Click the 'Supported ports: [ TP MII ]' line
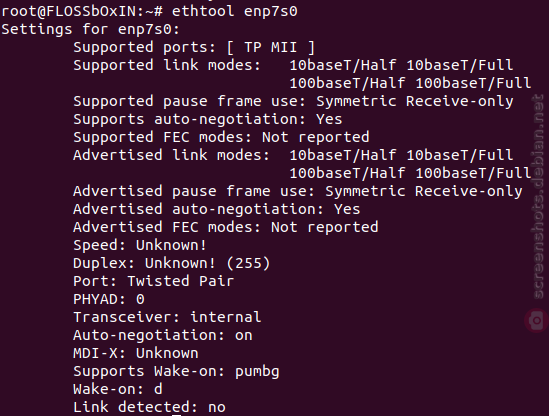Viewport: 549px width, 416px height. pos(194,47)
